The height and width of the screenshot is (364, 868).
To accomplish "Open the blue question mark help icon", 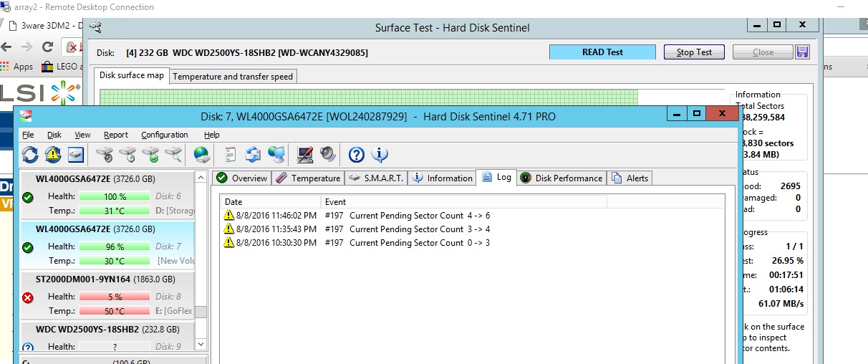I will (x=356, y=154).
